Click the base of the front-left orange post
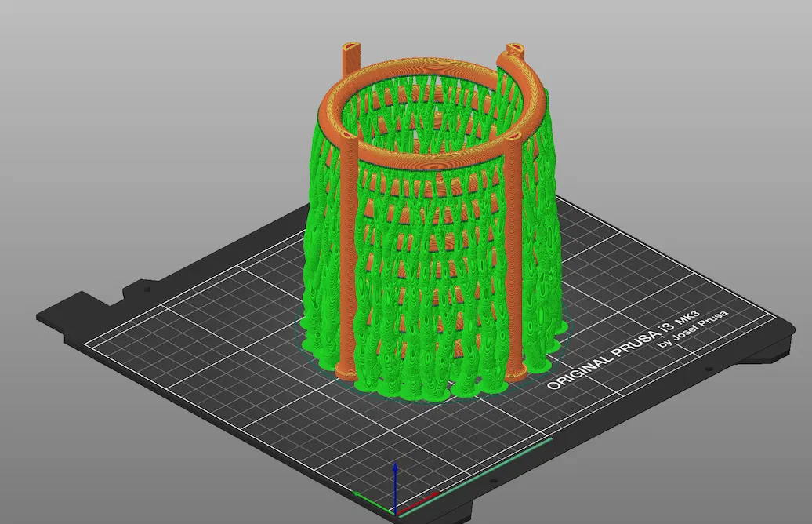 pos(346,372)
